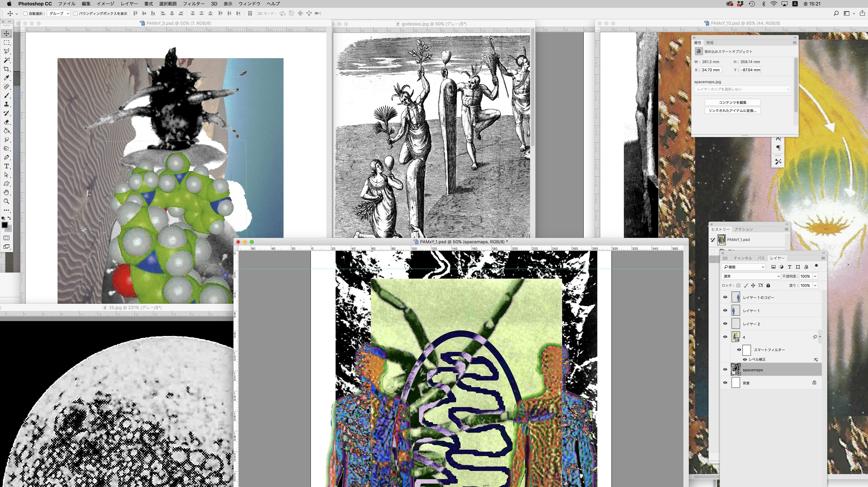Select the Eraser tool
The width and height of the screenshot is (868, 487).
pyautogui.click(x=6, y=122)
